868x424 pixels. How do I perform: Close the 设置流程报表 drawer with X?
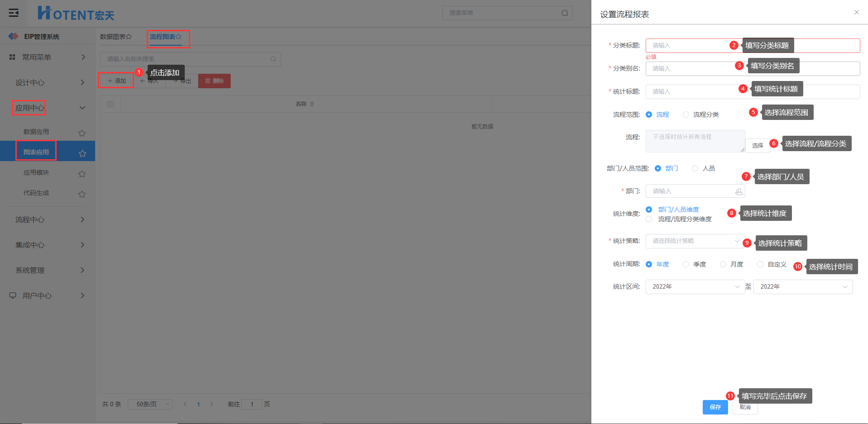tap(857, 12)
